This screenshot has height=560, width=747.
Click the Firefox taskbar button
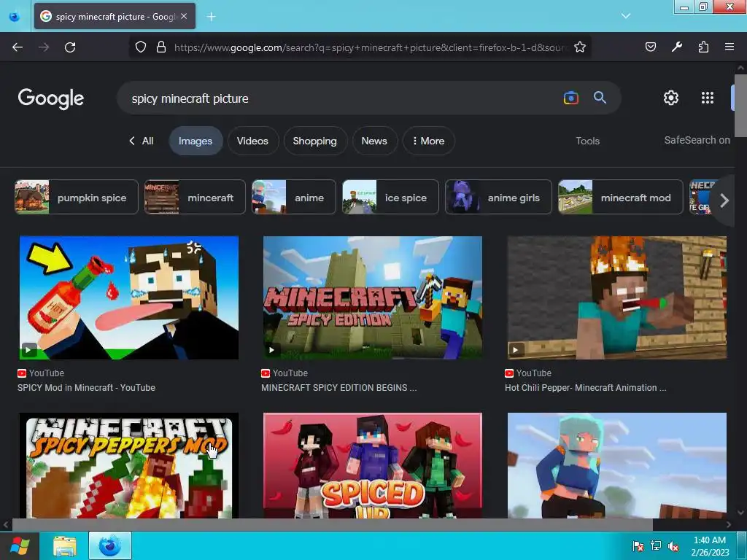point(110,545)
